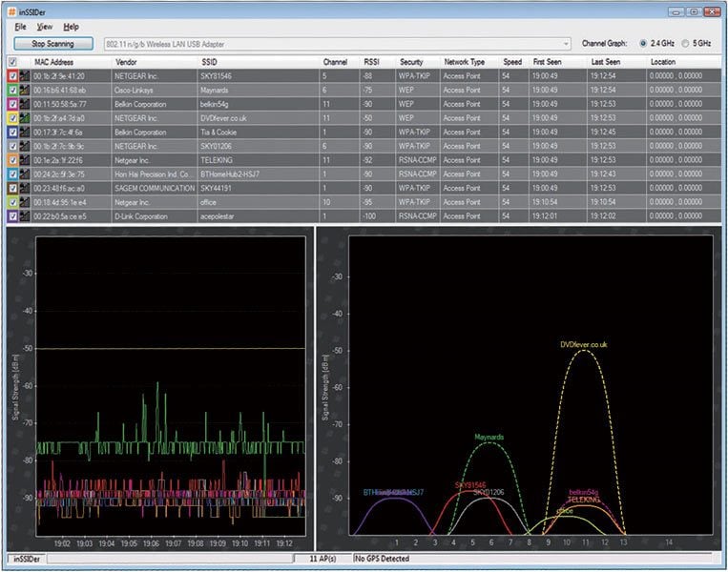
Task: Click the SAGEM COMMUNICATION vendor cell
Action: tap(155, 189)
